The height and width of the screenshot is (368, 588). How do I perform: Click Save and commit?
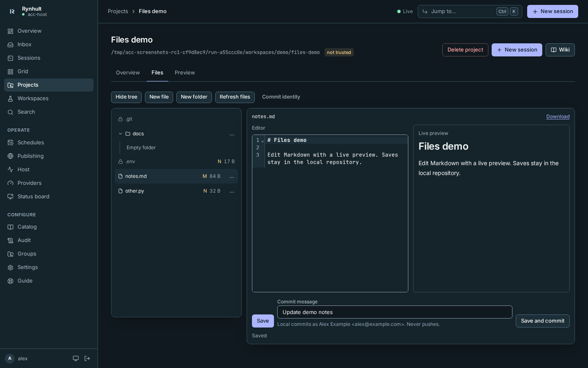pyautogui.click(x=543, y=321)
